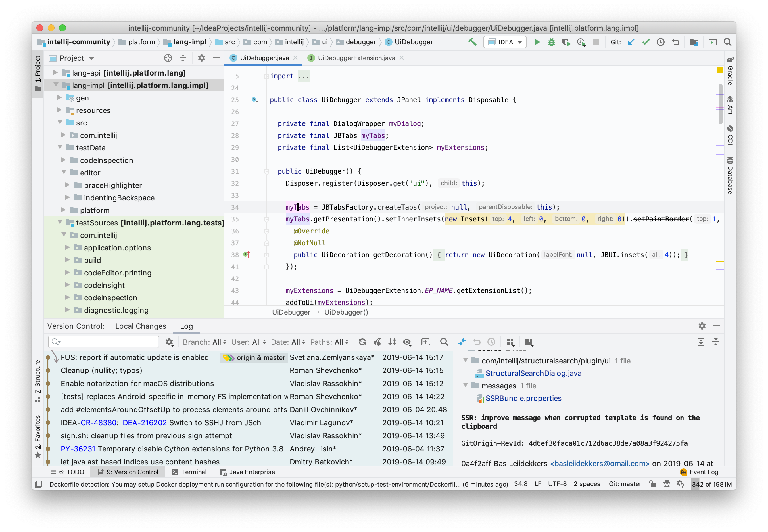This screenshot has height=532, width=768.
Task: Refresh the VCS log
Action: point(362,342)
